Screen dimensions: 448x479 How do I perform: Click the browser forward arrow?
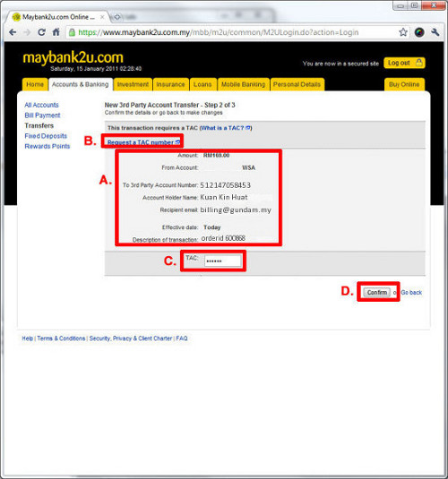[27, 32]
